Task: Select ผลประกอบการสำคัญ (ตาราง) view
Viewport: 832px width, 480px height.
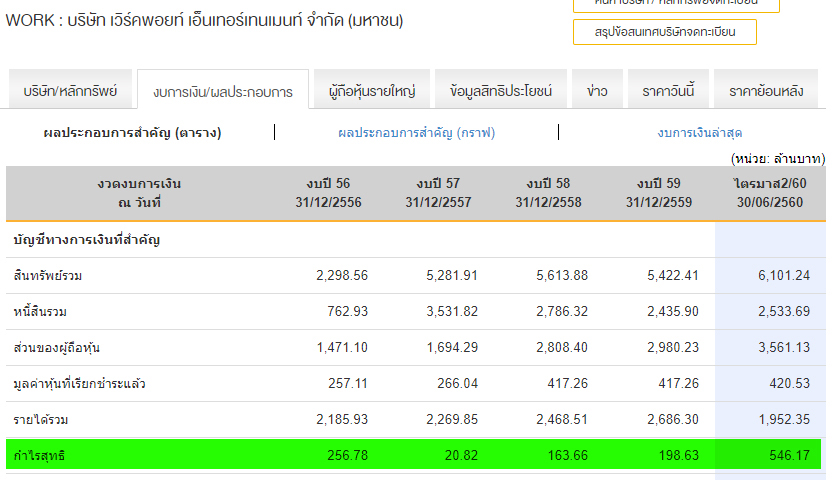Action: point(132,133)
